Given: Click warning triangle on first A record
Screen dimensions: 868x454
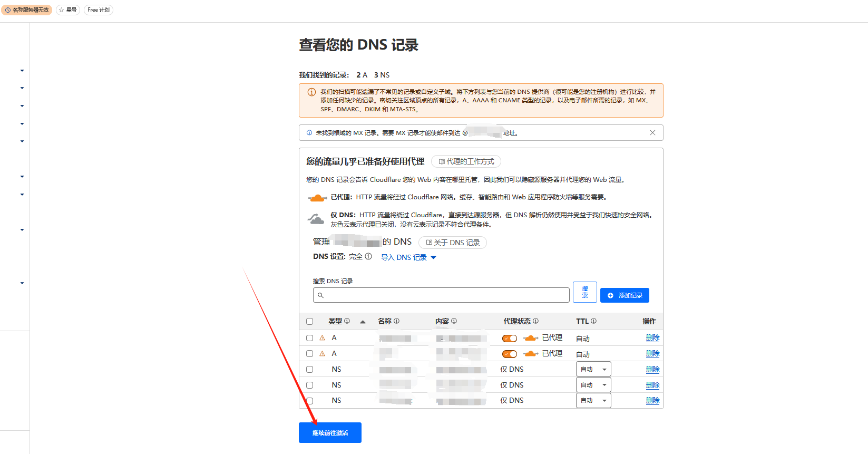Looking at the screenshot, I should (x=322, y=338).
